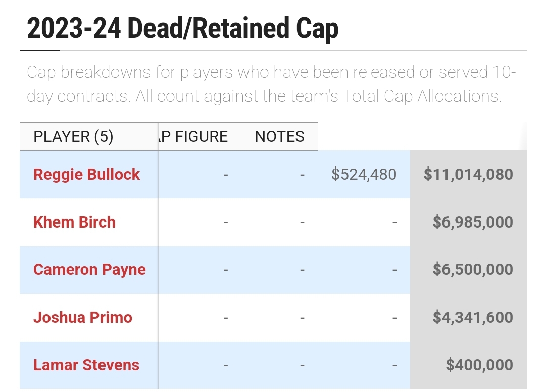Sort by the PLAYER (5) column header
Viewport: 545px width, 392px height.
click(x=73, y=136)
